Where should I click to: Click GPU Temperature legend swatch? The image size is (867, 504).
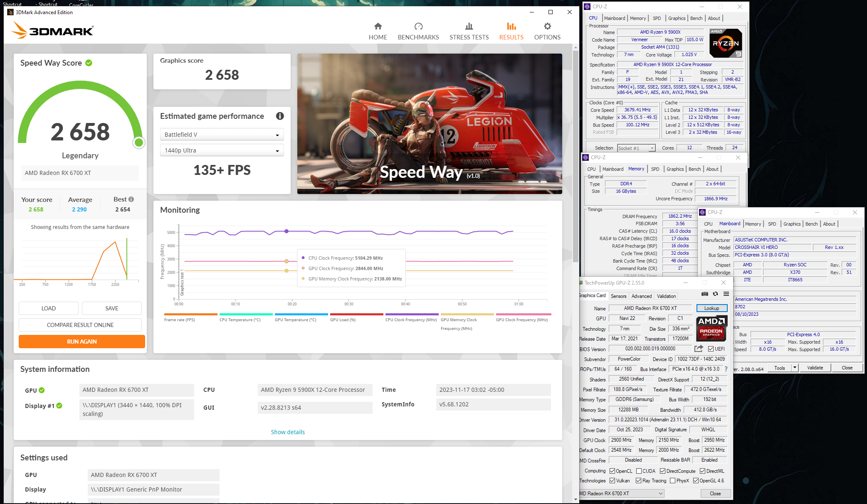(301, 314)
